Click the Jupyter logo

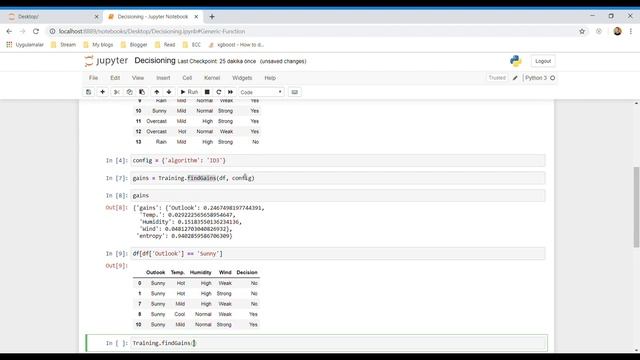tap(106, 61)
